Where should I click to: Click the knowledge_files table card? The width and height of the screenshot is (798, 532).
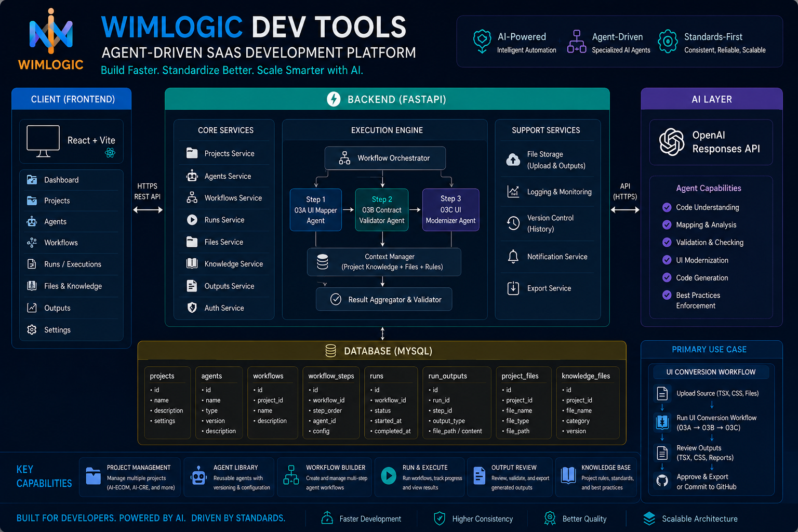pyautogui.click(x=588, y=403)
